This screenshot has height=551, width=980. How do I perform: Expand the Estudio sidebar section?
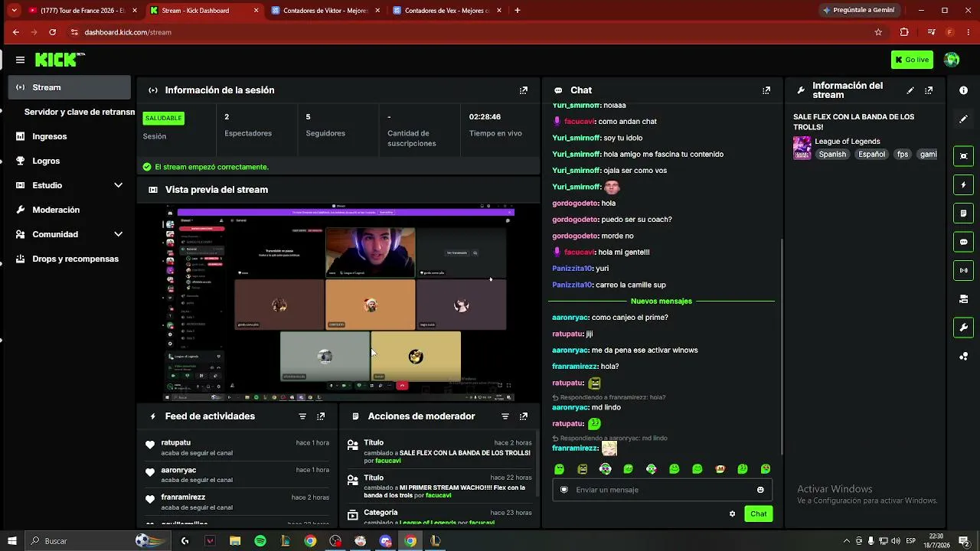[118, 185]
